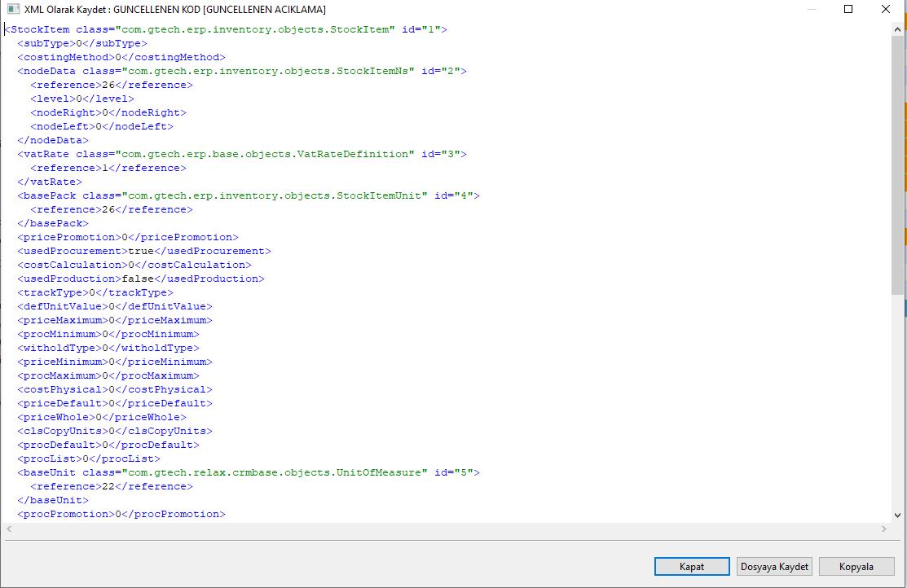Click the baseUnit UnitOfMeasure line
The width and height of the screenshot is (907, 588).
point(249,472)
